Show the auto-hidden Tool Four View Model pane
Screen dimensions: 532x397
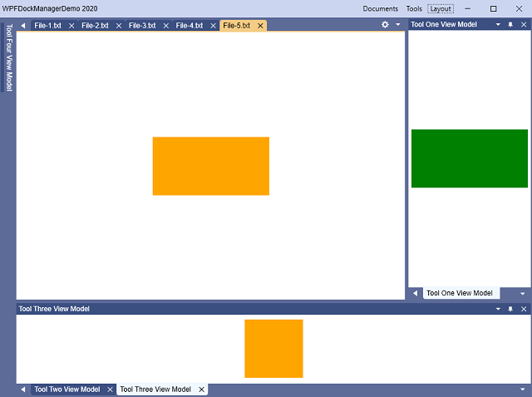[9, 57]
